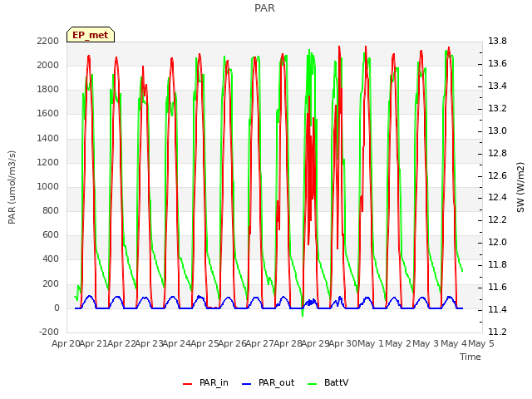
Task: Click the Apr 21 x-axis tick label
Action: tap(94, 343)
